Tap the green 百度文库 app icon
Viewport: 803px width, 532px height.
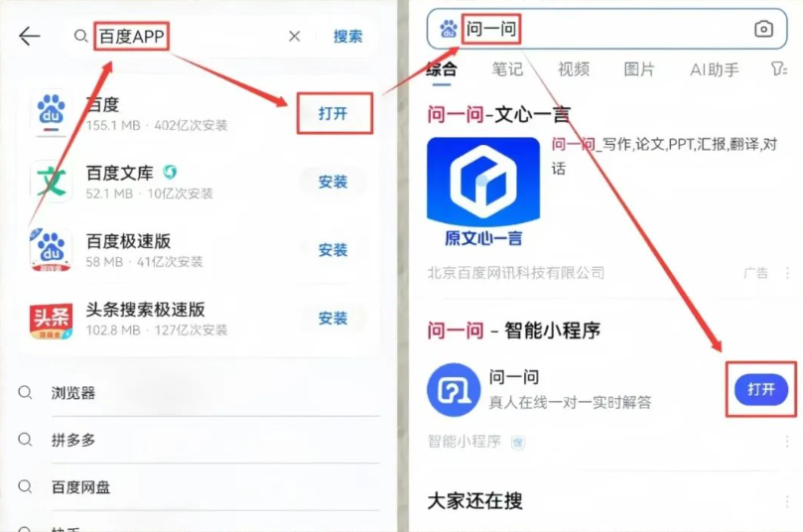point(51,182)
